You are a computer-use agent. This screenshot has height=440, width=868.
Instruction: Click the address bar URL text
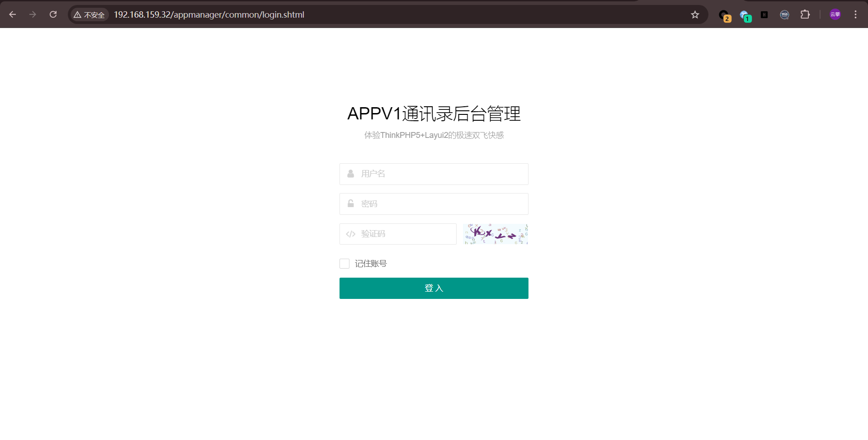(209, 15)
